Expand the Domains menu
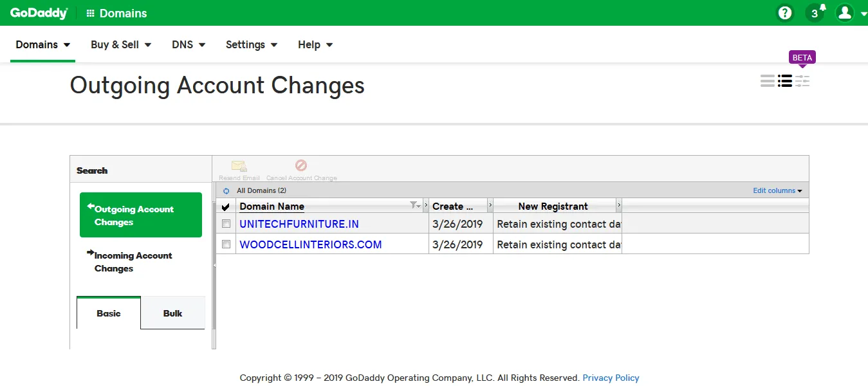868x386 pixels. click(x=42, y=44)
